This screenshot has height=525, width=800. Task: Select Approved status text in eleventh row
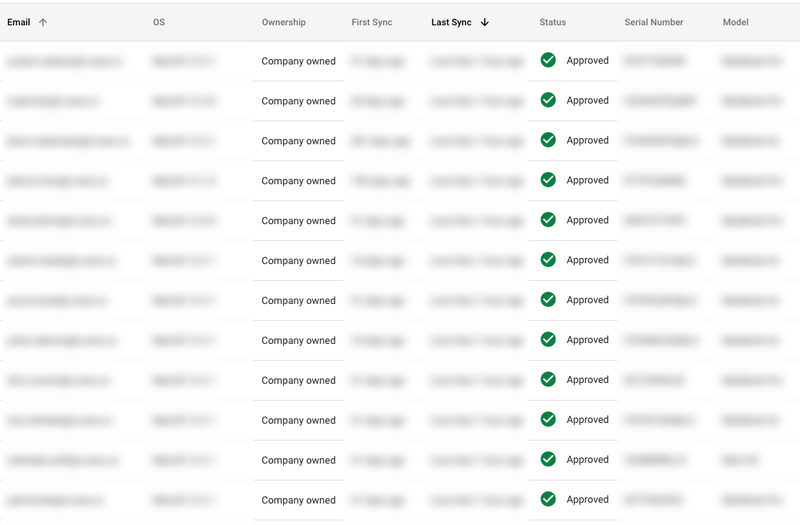coord(587,460)
